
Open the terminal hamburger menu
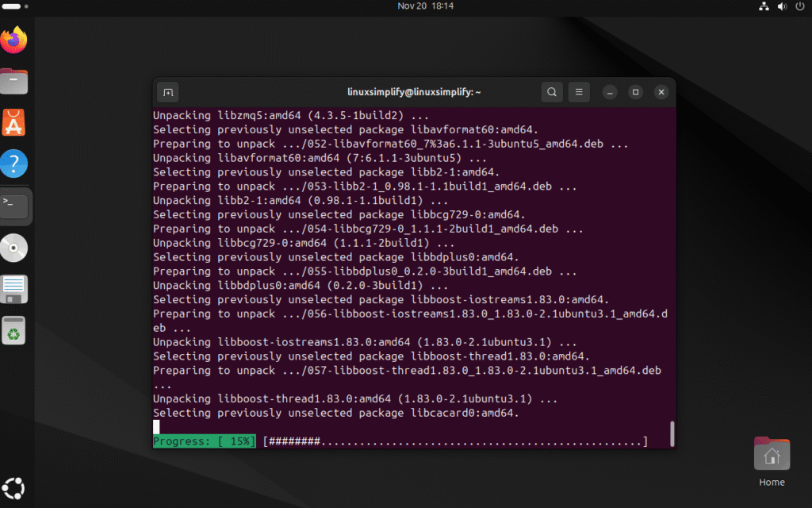(x=578, y=92)
